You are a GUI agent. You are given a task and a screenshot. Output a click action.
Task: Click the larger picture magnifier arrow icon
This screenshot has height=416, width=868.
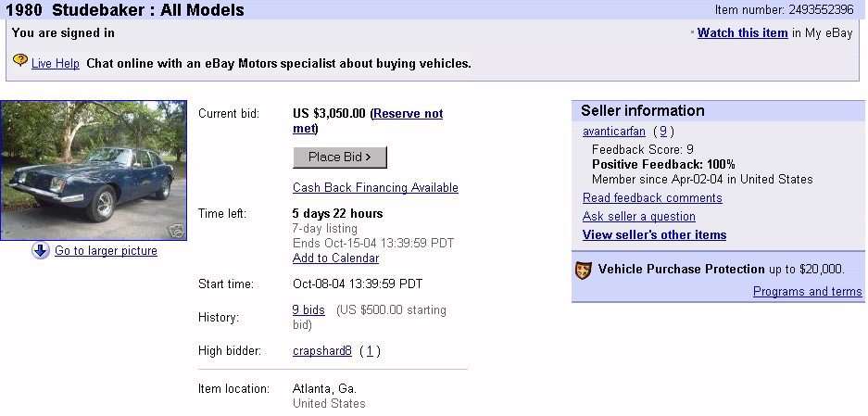[41, 251]
